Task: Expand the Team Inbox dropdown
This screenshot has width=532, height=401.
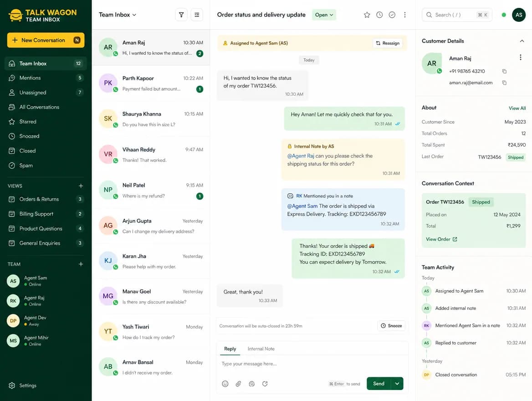Action: pyautogui.click(x=118, y=15)
